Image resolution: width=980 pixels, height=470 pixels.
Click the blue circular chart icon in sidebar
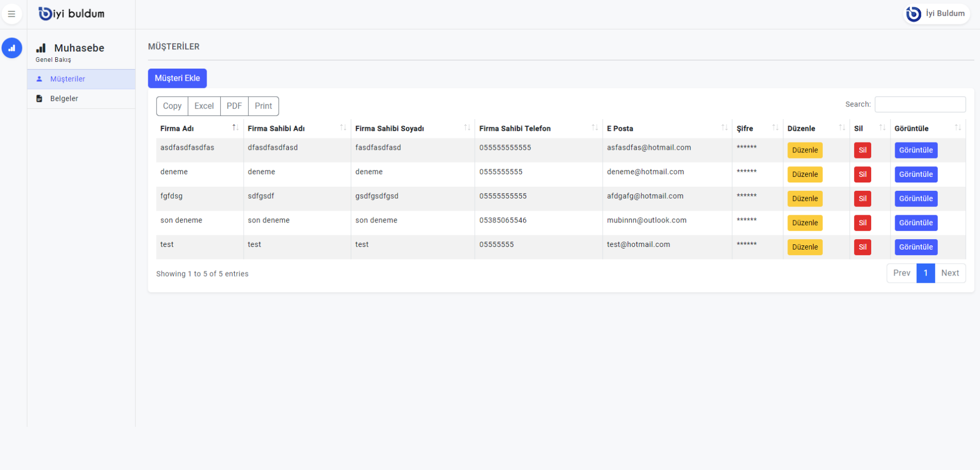point(11,48)
